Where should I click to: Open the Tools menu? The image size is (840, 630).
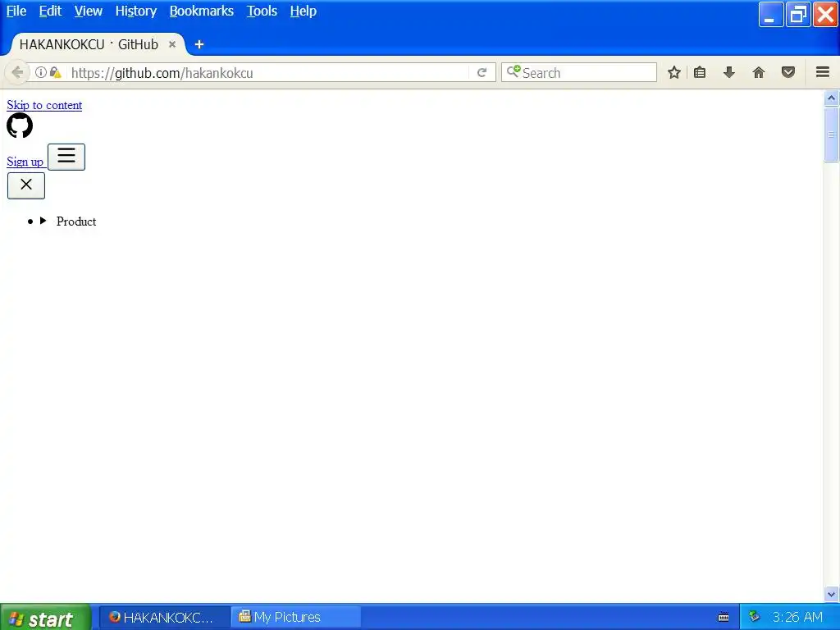(x=262, y=11)
